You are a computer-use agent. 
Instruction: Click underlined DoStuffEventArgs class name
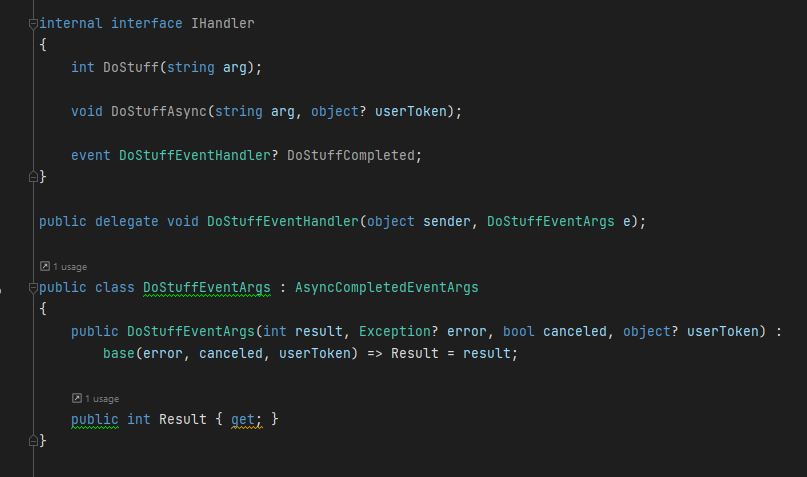206,288
